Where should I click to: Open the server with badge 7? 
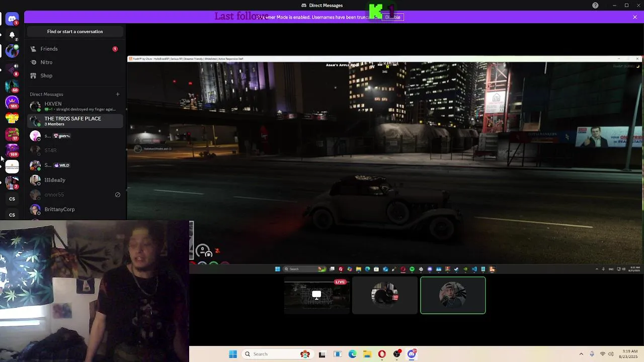[x=12, y=183]
